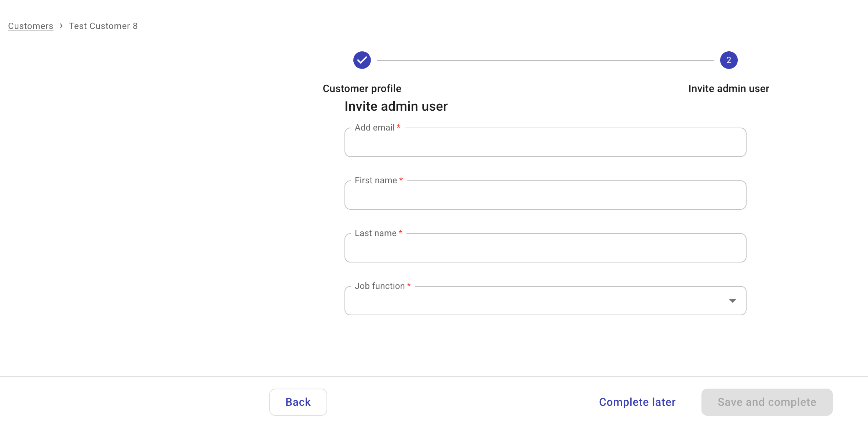Click the 'Add email' floating label text
The height and width of the screenshot is (426, 868).
click(374, 128)
